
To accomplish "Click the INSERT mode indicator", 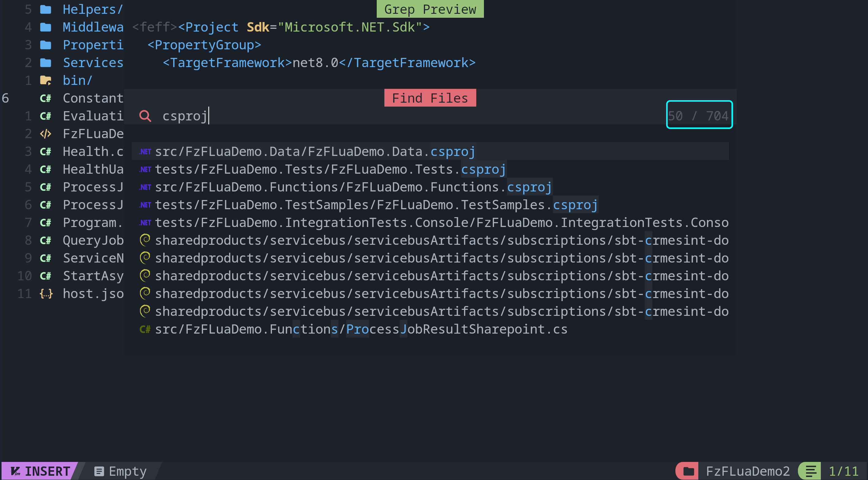I will pos(40,471).
